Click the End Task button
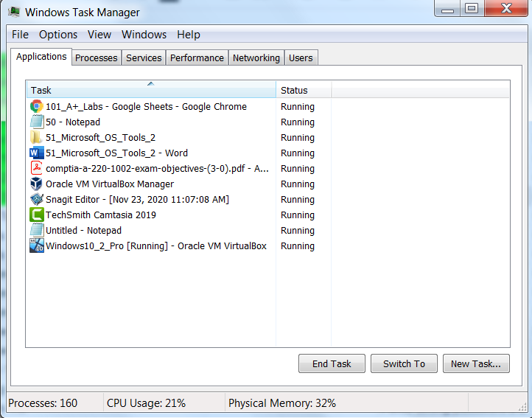The height and width of the screenshot is (418, 532). 332,363
